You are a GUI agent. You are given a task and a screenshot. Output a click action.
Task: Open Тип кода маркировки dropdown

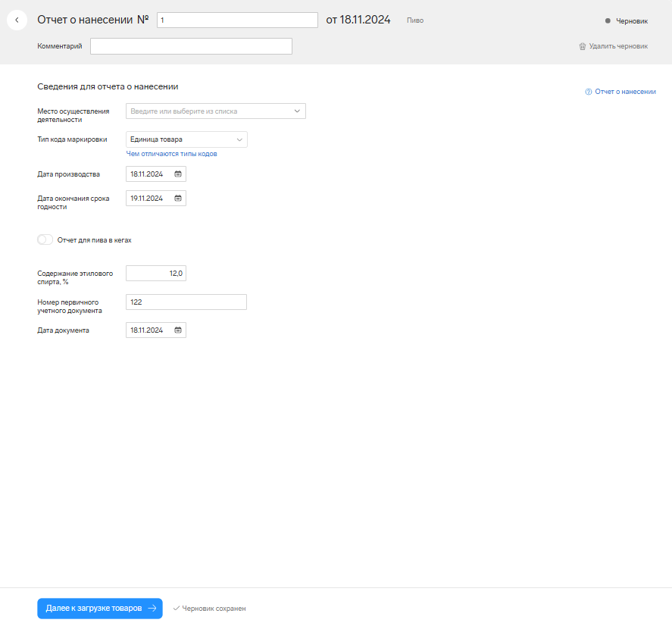186,139
